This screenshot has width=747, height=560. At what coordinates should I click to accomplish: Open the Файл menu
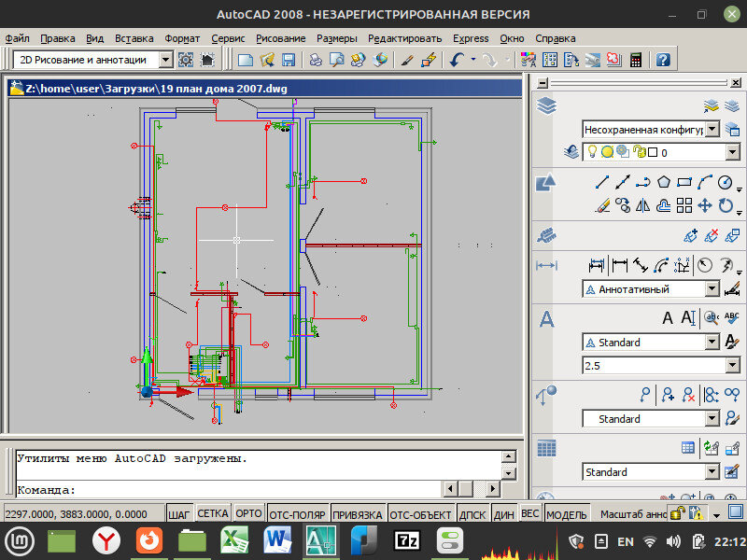click(x=17, y=38)
